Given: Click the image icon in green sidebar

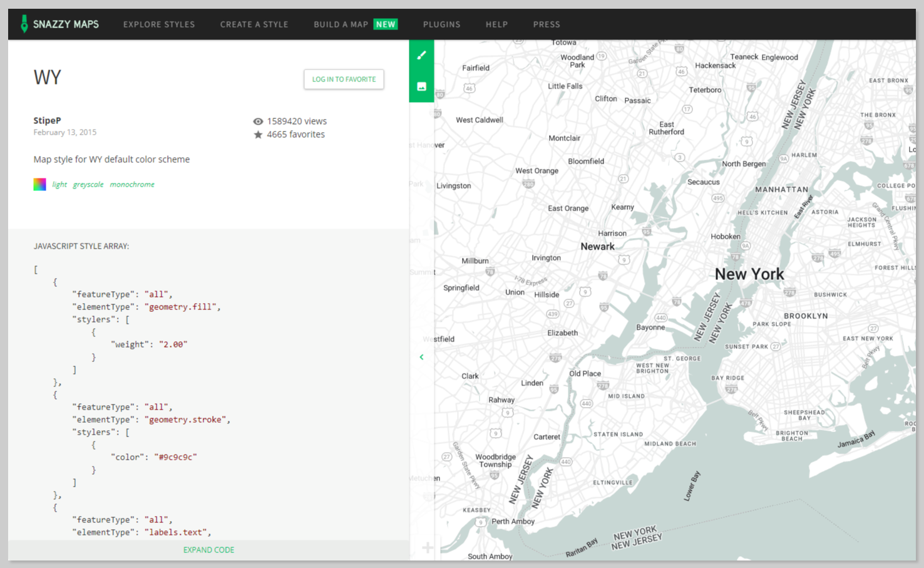Looking at the screenshot, I should point(421,86).
